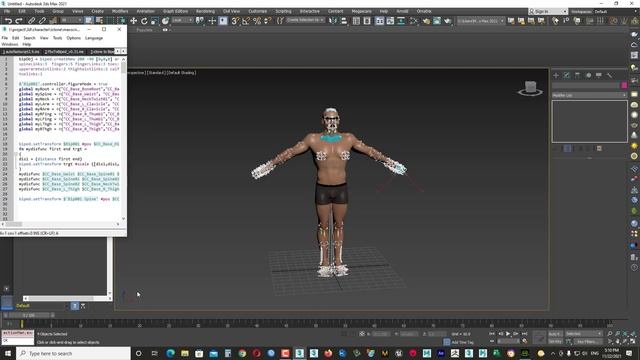Screen dimensions: 640x360
Task: Open the Motion tab in command panel
Action: pyautogui.click(x=588, y=76)
